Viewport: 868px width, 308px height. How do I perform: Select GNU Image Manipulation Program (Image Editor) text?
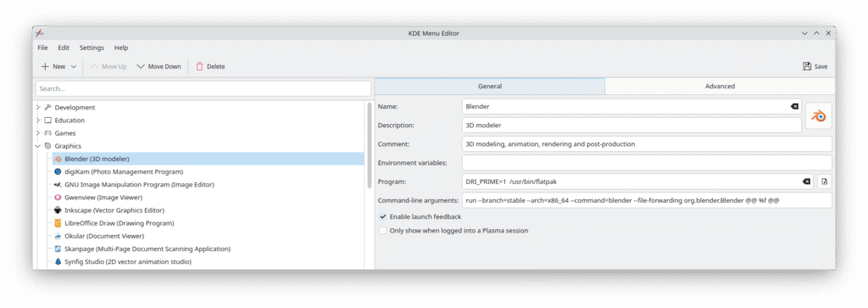pos(140,184)
